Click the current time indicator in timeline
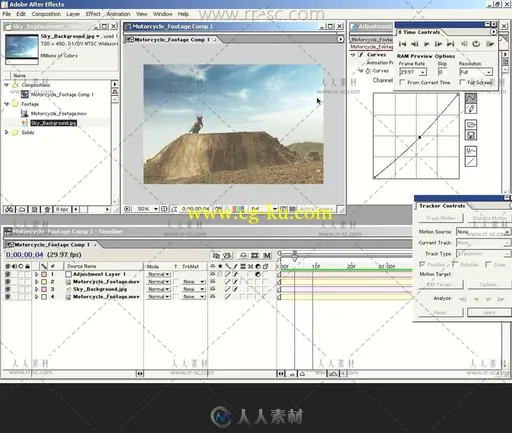Screen dimensions: 512x433 295,257
